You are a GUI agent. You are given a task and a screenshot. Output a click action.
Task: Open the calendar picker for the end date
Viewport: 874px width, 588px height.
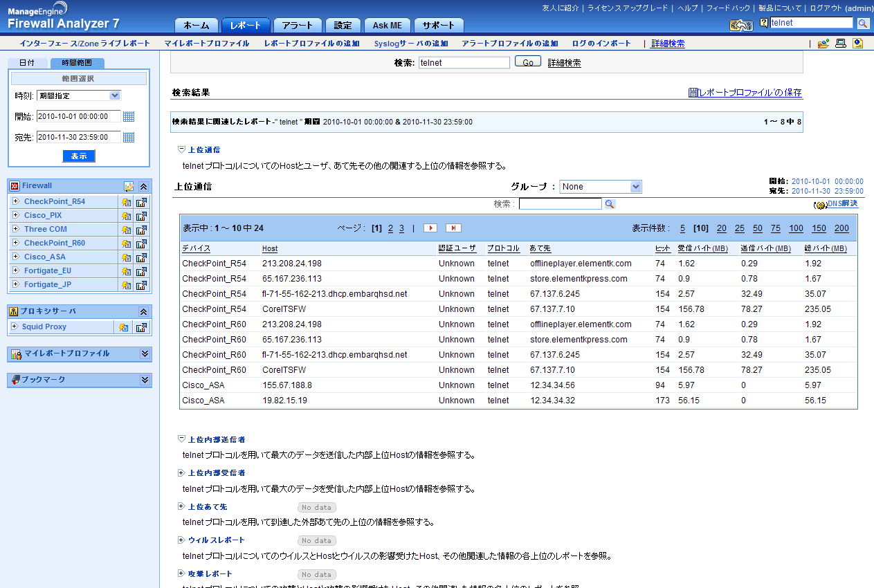click(129, 138)
